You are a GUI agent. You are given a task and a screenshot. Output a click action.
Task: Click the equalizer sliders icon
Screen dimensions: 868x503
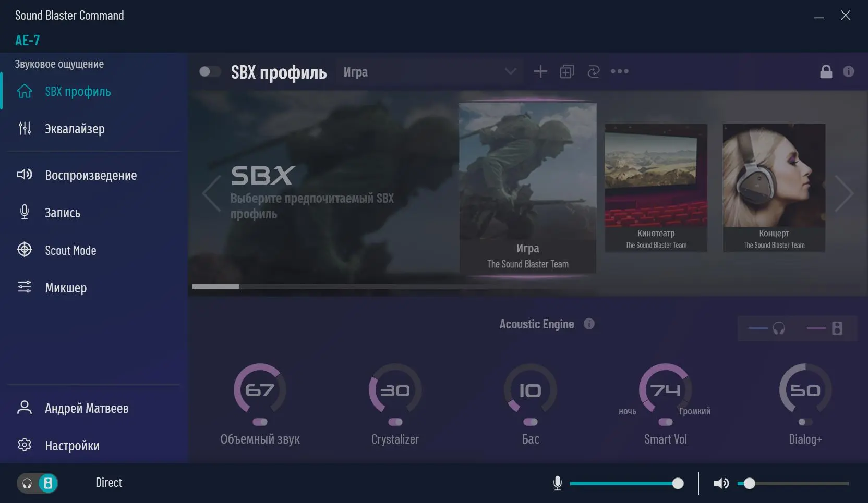[x=25, y=128]
